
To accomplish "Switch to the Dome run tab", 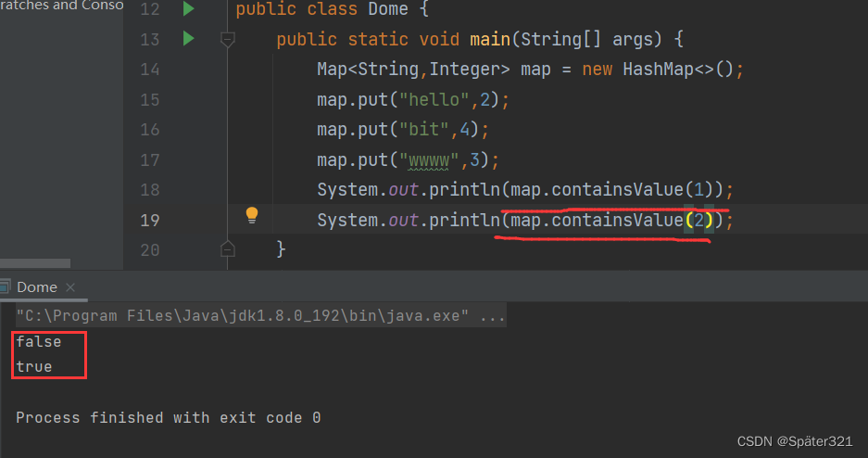I will 36,287.
